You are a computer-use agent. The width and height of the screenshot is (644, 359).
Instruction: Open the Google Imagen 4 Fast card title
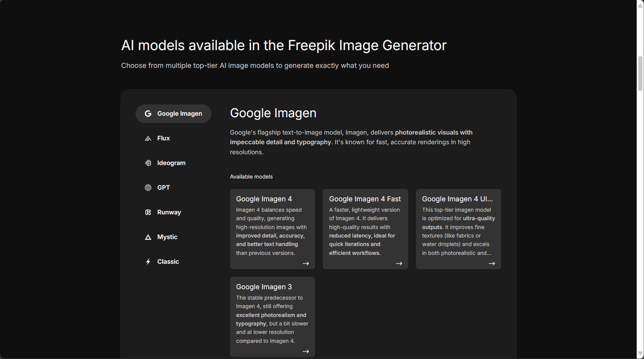pos(365,199)
